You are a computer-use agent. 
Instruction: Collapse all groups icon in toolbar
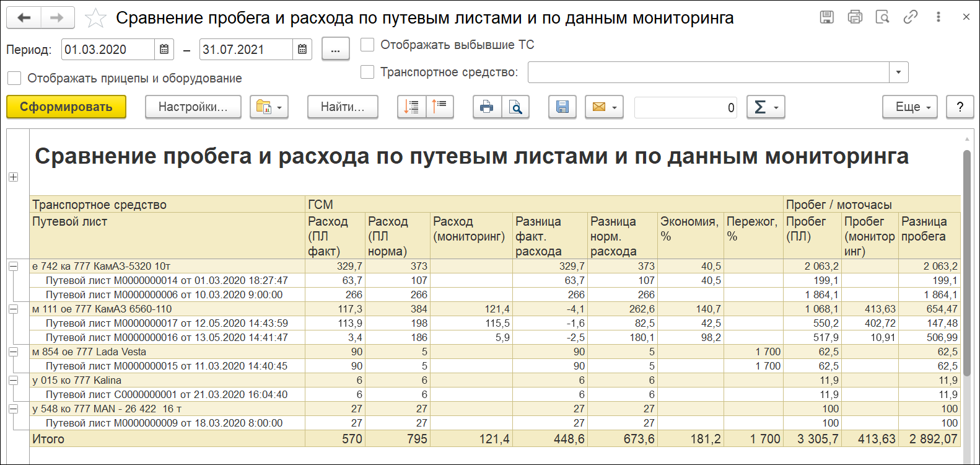point(440,107)
